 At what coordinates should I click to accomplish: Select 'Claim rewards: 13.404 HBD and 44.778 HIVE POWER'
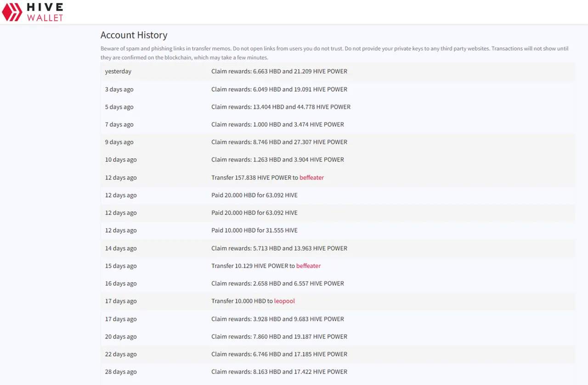pos(281,107)
